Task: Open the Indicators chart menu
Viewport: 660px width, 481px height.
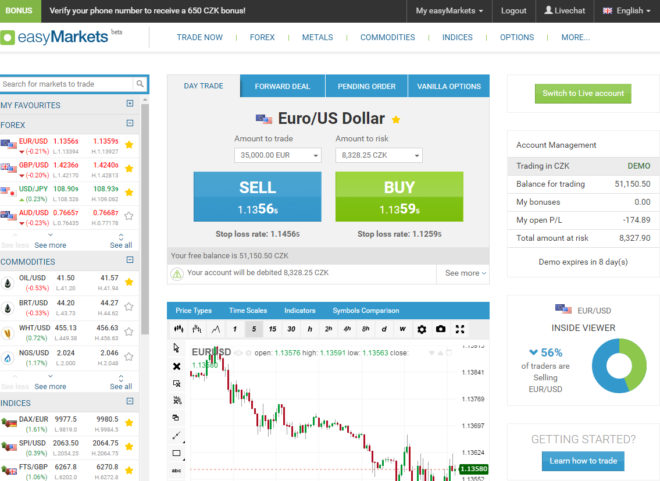Action: (300, 311)
